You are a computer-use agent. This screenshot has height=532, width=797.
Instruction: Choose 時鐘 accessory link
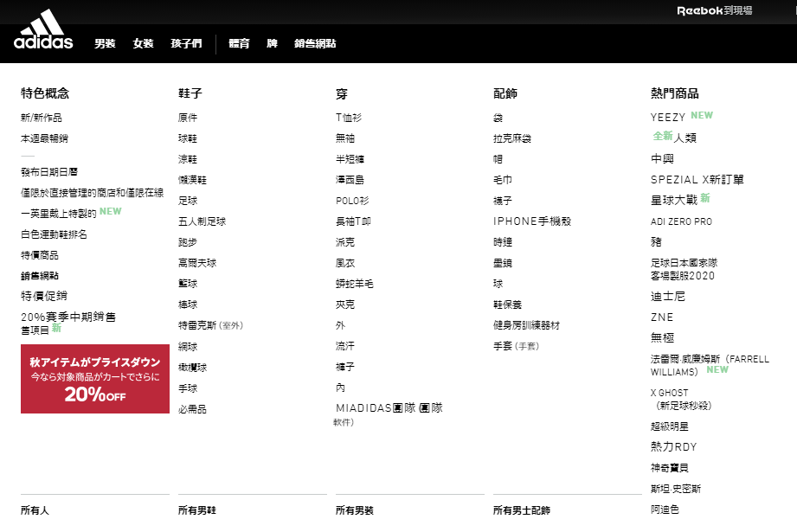pos(503,242)
